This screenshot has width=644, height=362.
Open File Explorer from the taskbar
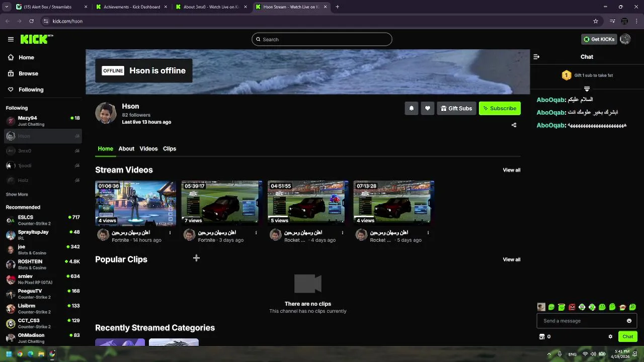click(x=41, y=354)
